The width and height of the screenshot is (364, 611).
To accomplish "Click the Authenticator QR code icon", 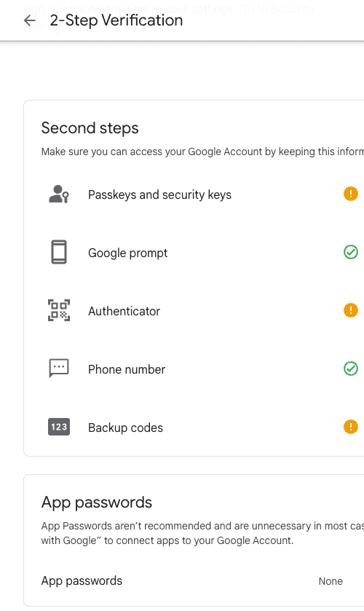I will tap(59, 310).
